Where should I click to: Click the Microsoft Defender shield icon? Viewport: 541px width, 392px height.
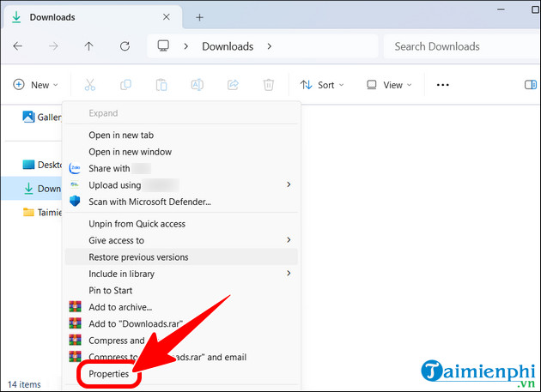75,201
